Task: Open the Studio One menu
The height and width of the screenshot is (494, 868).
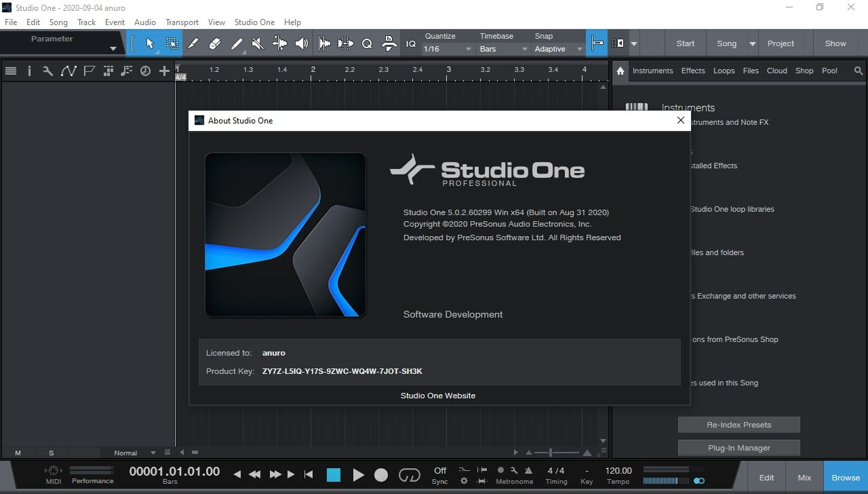Action: click(x=254, y=22)
